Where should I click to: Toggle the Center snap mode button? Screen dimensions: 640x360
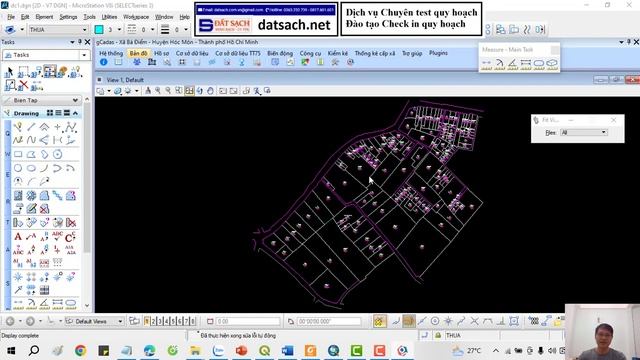pos(435,321)
